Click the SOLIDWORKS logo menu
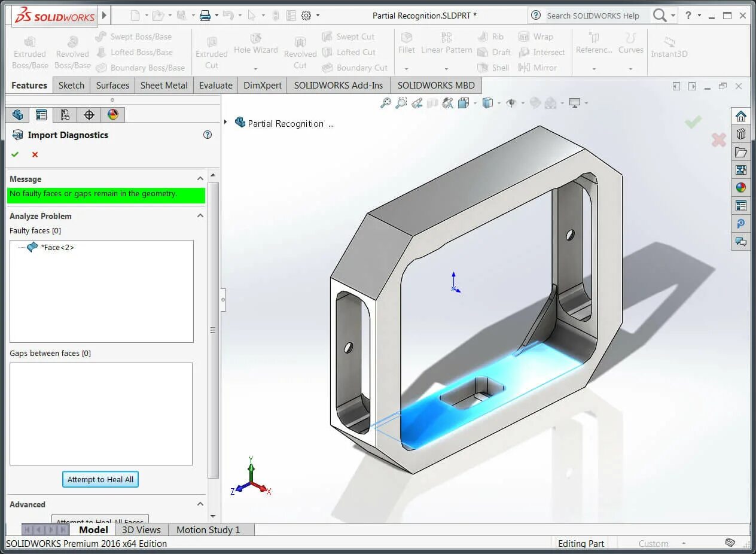The image size is (756, 554). pyautogui.click(x=54, y=16)
